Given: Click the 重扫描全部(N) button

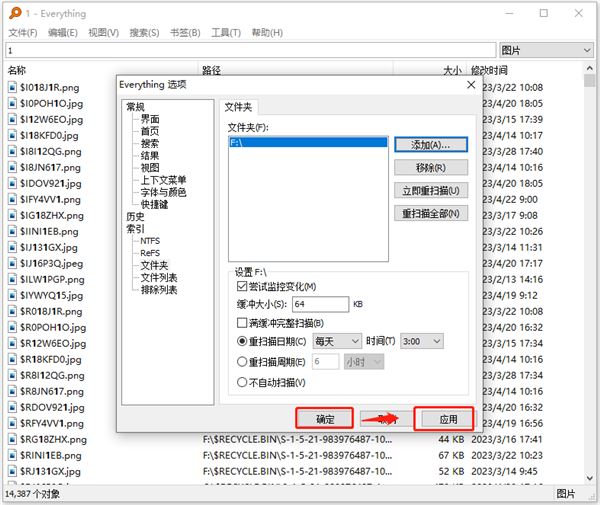Looking at the screenshot, I should (431, 213).
